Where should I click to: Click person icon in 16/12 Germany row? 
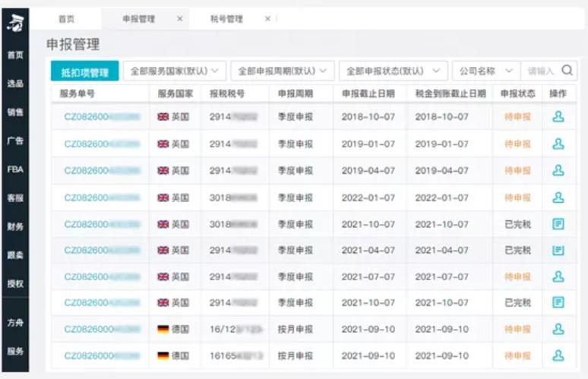click(558, 329)
